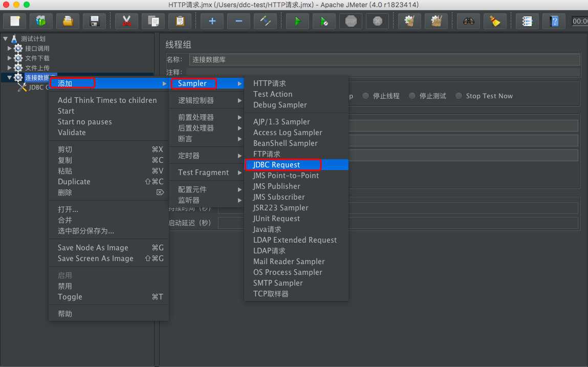Collapse the 连接数据库 tree node
This screenshot has width=588, height=367.
pyautogui.click(x=9, y=78)
